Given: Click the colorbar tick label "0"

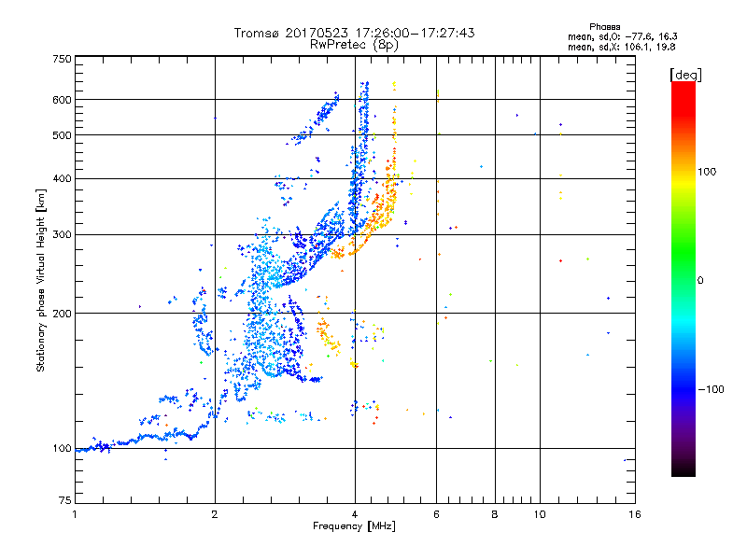Looking at the screenshot, I should [699, 280].
